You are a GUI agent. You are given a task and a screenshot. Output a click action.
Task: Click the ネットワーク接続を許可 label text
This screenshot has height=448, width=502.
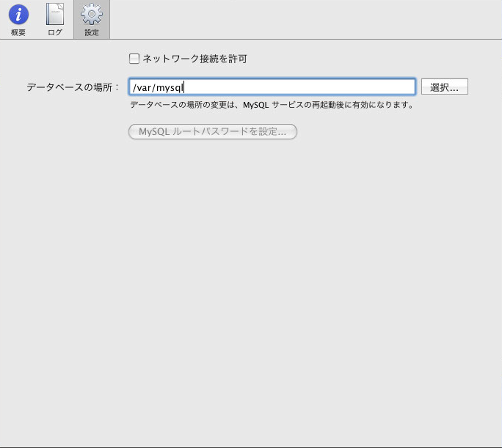tap(194, 59)
